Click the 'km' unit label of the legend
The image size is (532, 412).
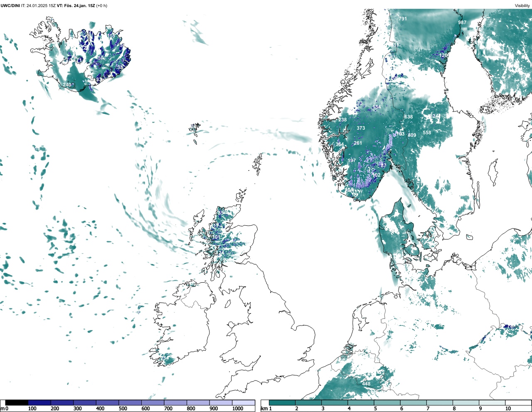(264, 409)
